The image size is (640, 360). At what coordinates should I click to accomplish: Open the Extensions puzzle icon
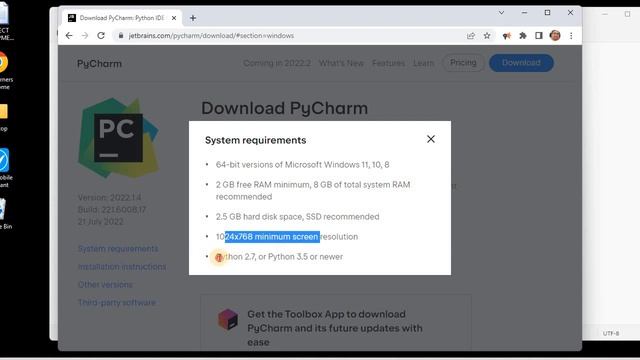tap(522, 36)
